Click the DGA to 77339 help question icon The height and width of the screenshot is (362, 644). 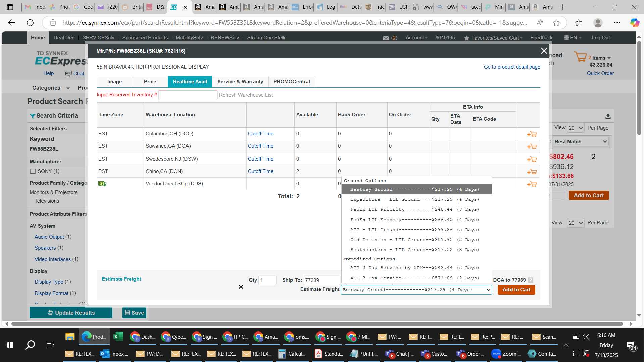530,280
